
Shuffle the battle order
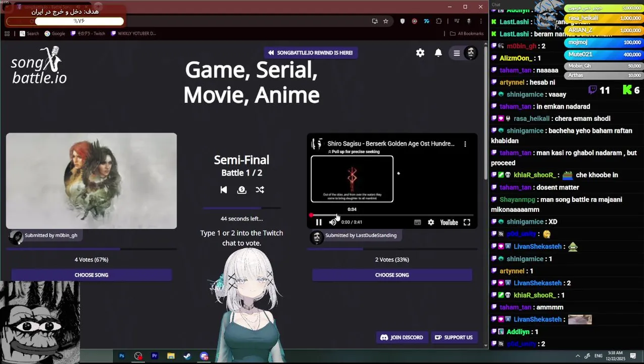tap(260, 190)
